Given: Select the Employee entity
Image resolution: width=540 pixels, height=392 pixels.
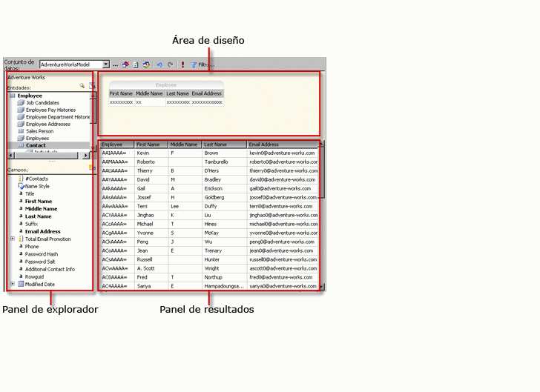Looking at the screenshot, I should (x=30, y=96).
